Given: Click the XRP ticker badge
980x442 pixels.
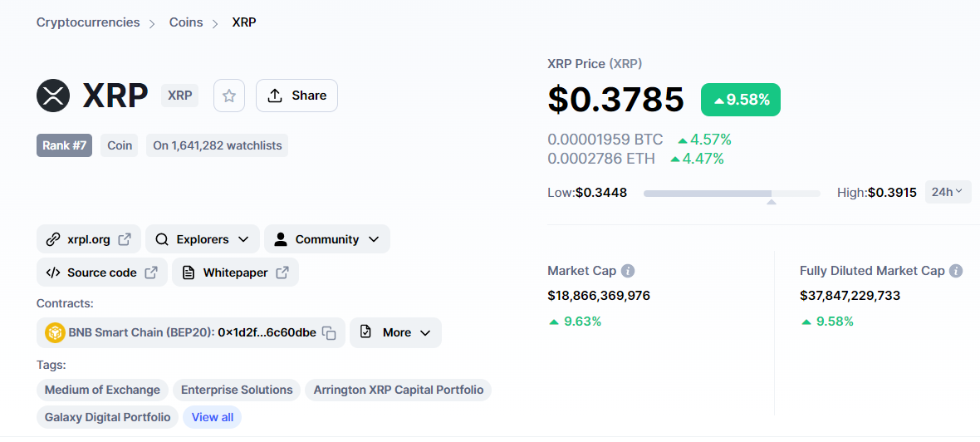Looking at the screenshot, I should [x=180, y=96].
